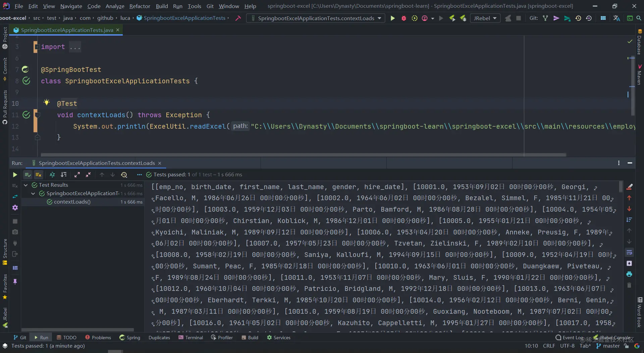Click master branch in status bar
The image size is (644, 353).
click(x=608, y=346)
